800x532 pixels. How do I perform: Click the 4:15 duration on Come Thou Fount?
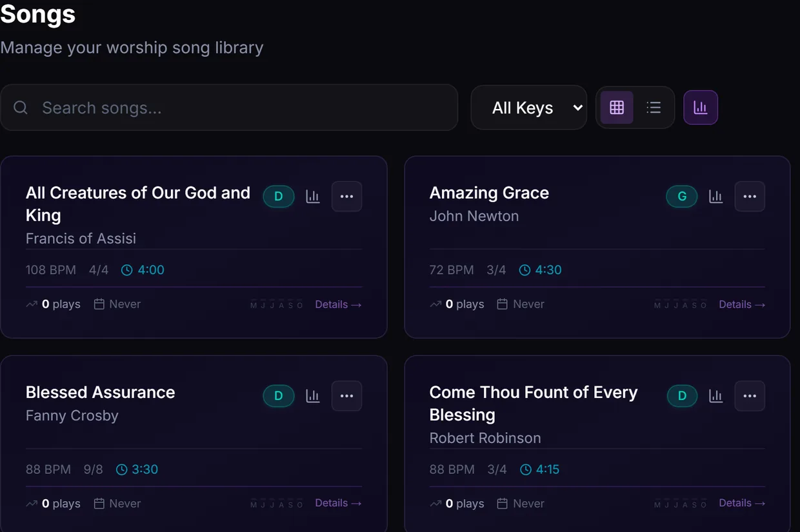tap(548, 469)
